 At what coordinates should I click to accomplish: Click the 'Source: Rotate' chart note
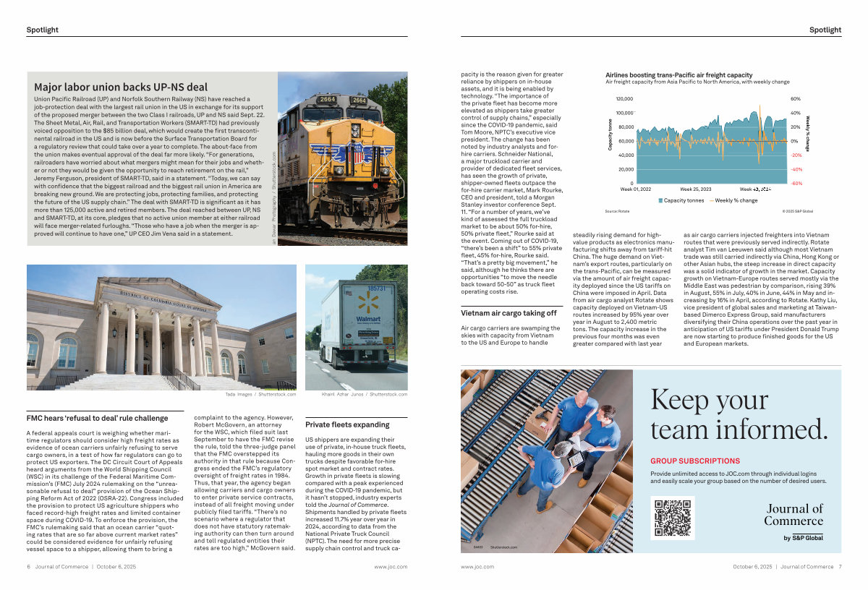[617, 211]
